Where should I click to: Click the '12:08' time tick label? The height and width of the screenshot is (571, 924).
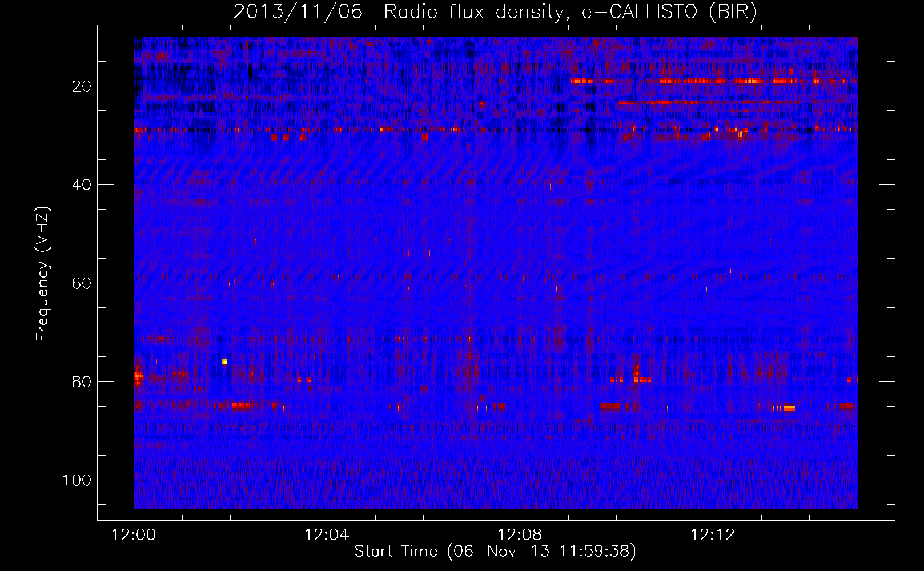click(520, 535)
